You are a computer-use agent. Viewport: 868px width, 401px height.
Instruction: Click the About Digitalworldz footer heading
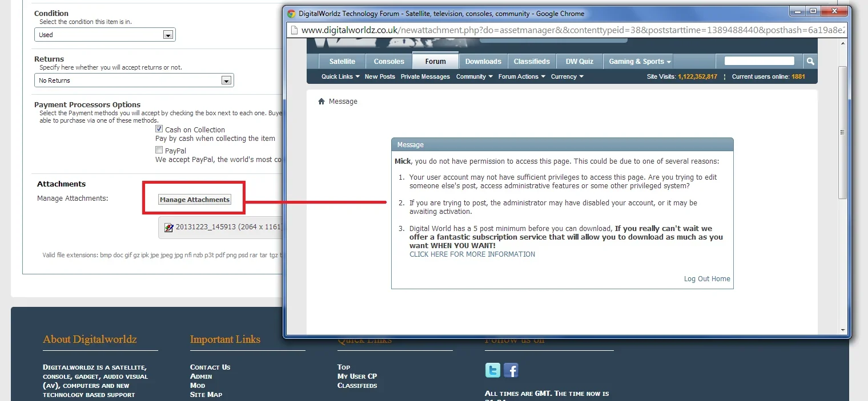coord(90,339)
